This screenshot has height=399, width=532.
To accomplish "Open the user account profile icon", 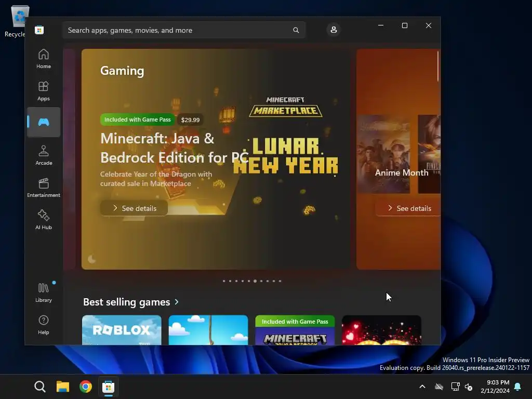I will [x=334, y=30].
